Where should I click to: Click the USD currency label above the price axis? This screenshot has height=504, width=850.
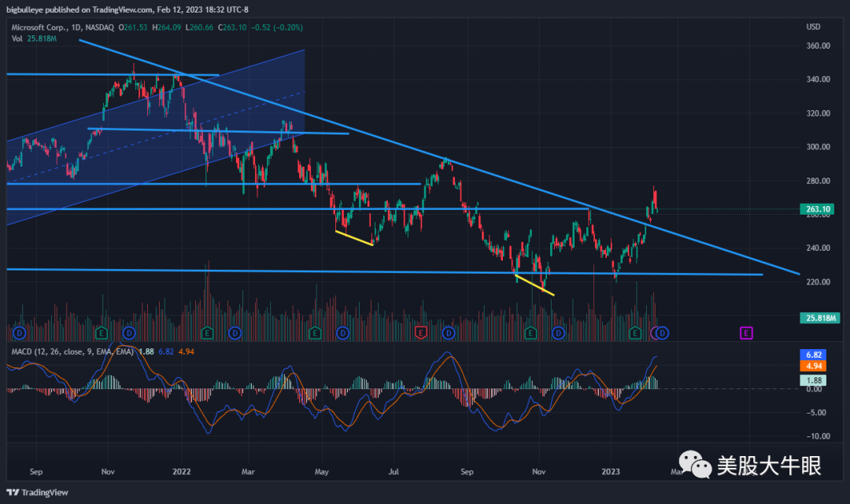point(813,27)
